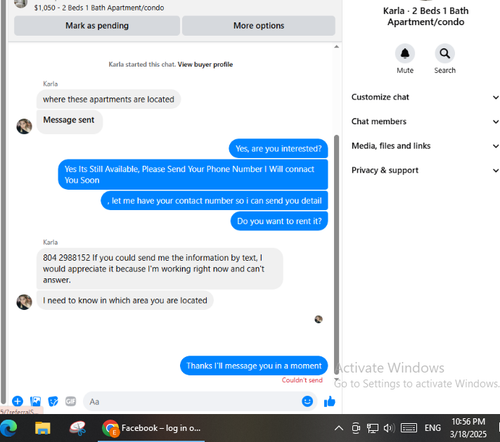Open search in conversation magnifier icon
500x442 pixels.
coord(445,53)
